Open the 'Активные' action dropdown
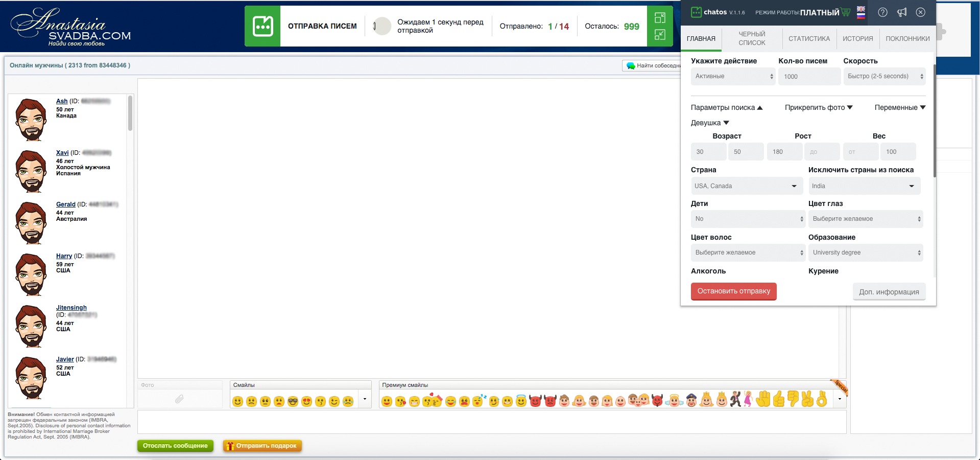The width and height of the screenshot is (980, 460). pyautogui.click(x=733, y=76)
